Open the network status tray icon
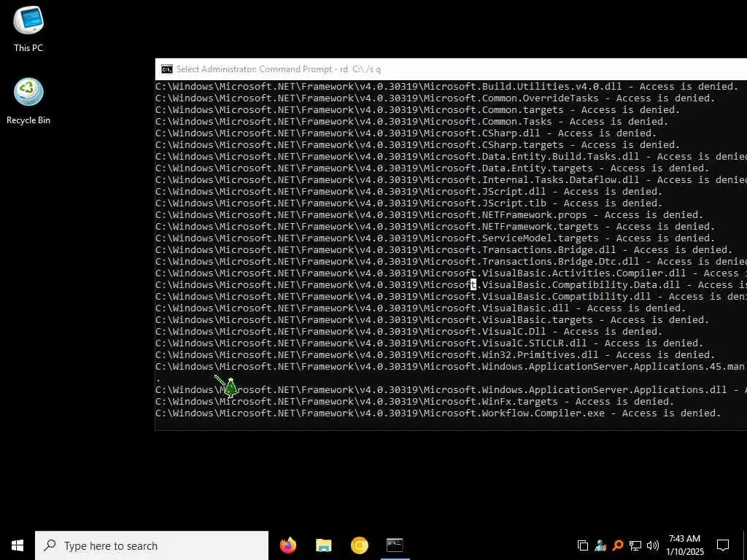Image resolution: width=747 pixels, height=560 pixels. (635, 545)
